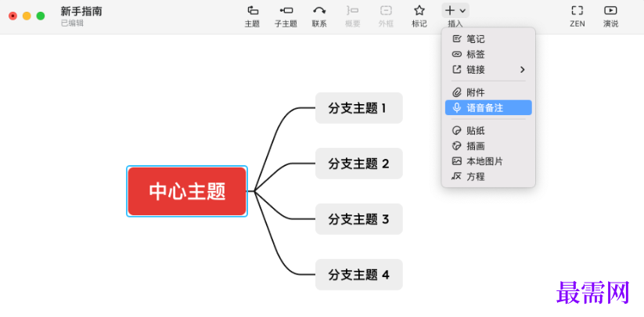Select the 联系 relationship tool
644x317 pixels.
pos(319,11)
